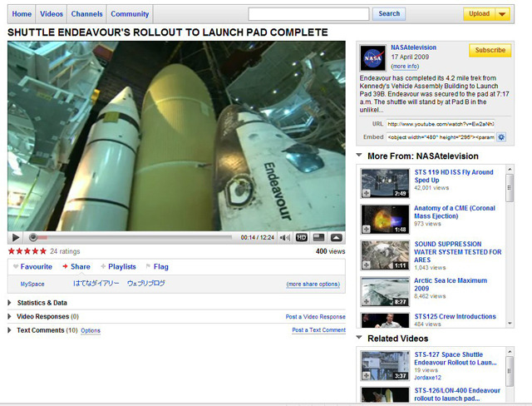The height and width of the screenshot is (406, 532).
Task: Post a Text Comment
Action: click(319, 330)
